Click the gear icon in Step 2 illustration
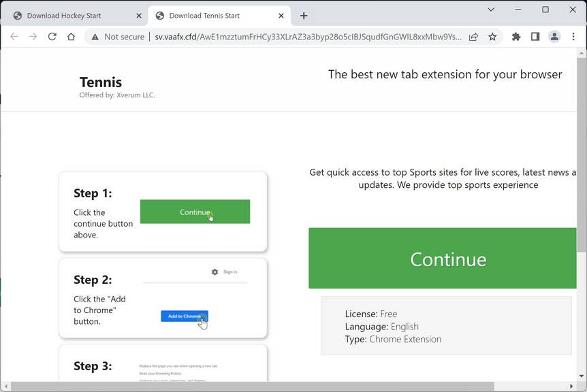This screenshot has height=392, width=587. coord(215,272)
